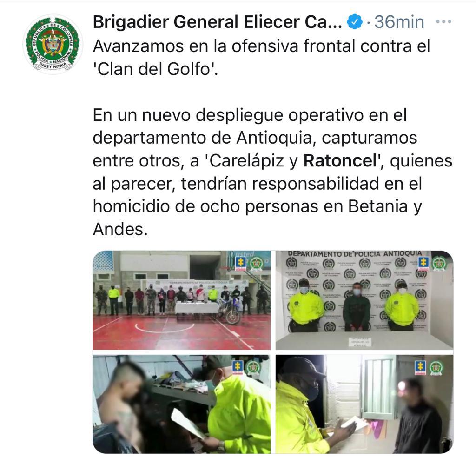476x464 pixels.
Task: Open the sports court group photo
Action: (x=182, y=300)
